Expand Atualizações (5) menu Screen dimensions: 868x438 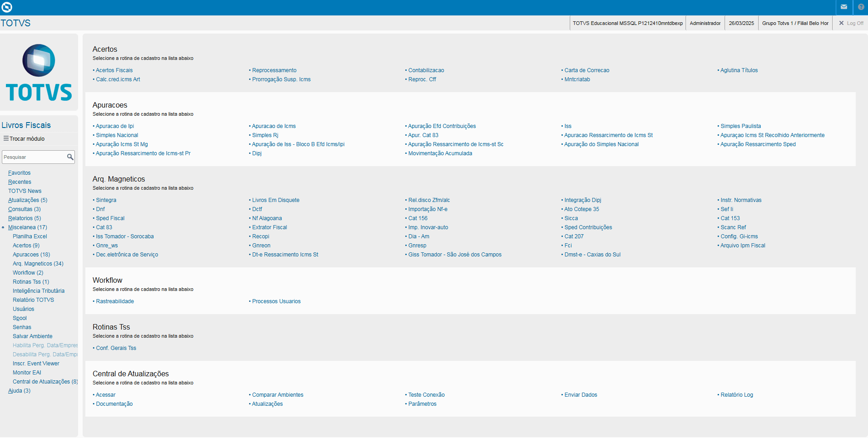[28, 200]
